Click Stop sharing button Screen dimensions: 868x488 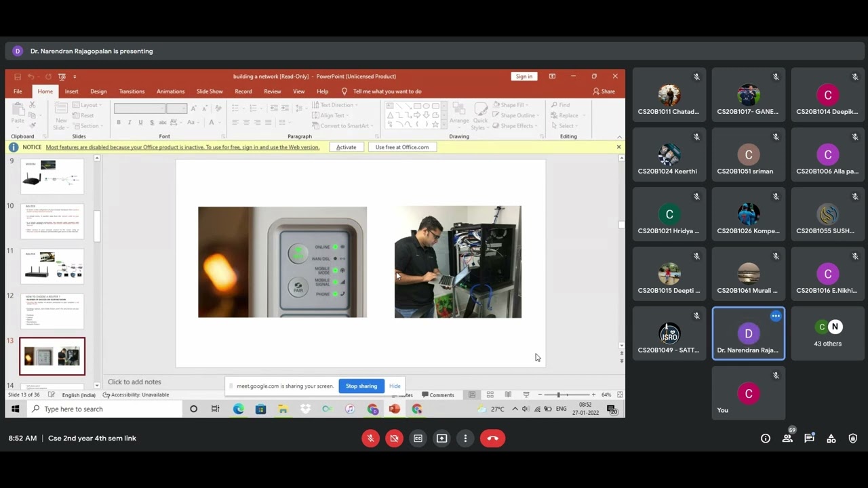pos(361,386)
